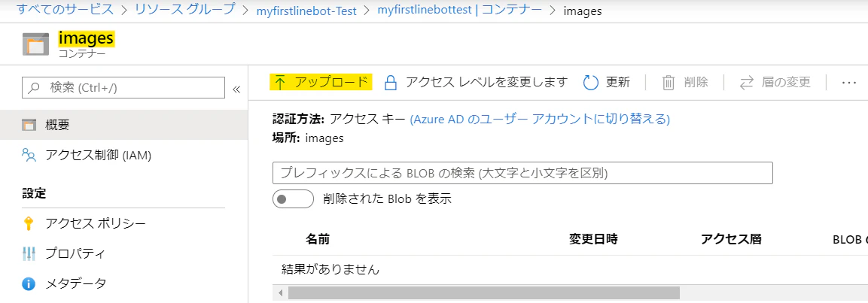Collapse the sidebar with the double chevron
The height and width of the screenshot is (303, 868).
[x=236, y=89]
